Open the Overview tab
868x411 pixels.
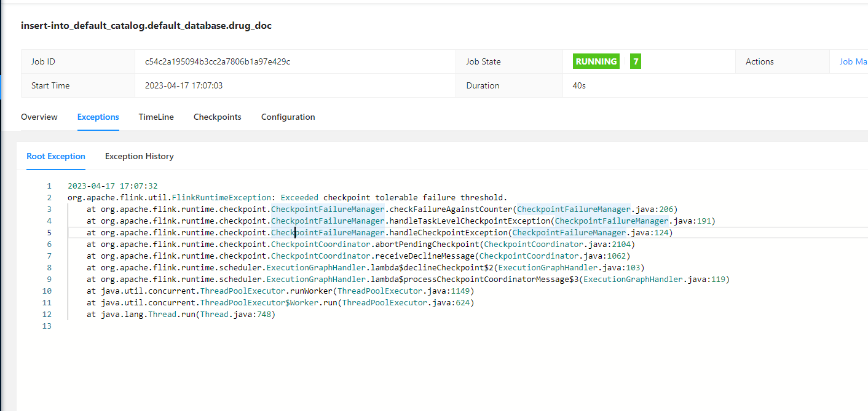tap(39, 117)
